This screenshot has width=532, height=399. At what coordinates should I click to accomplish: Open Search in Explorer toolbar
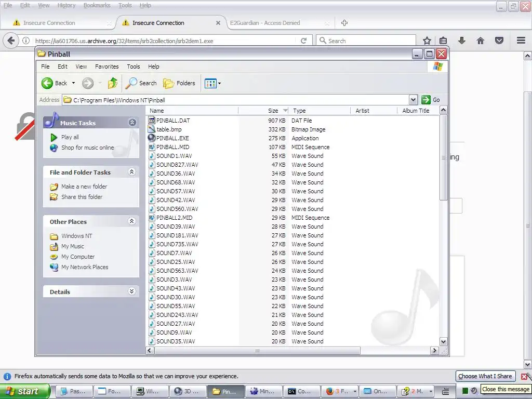(141, 83)
